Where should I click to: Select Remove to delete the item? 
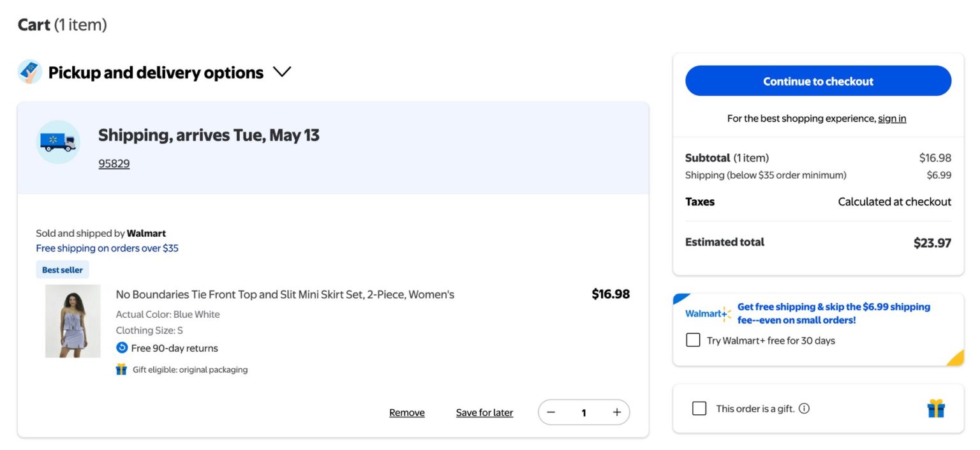pos(406,412)
